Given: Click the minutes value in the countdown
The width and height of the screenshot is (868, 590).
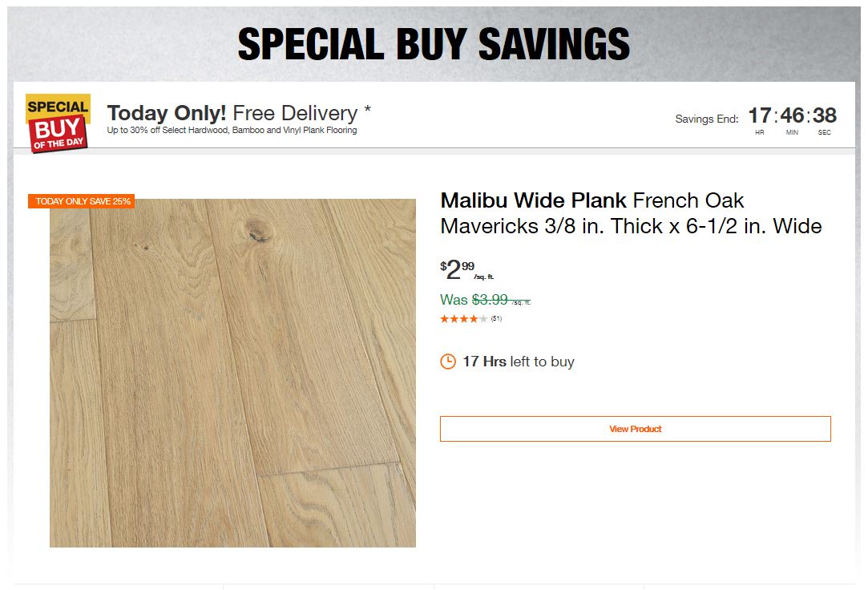Looking at the screenshot, I should pyautogui.click(x=792, y=115).
